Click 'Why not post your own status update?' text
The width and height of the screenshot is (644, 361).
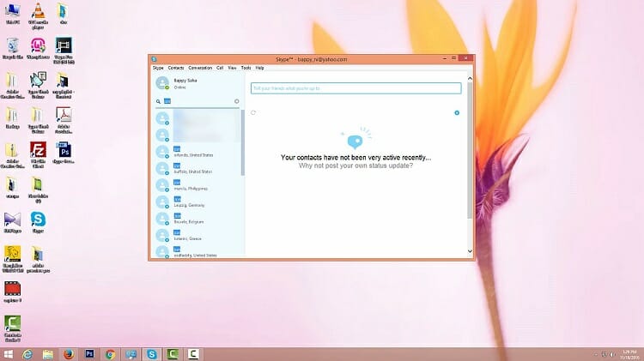click(x=355, y=165)
